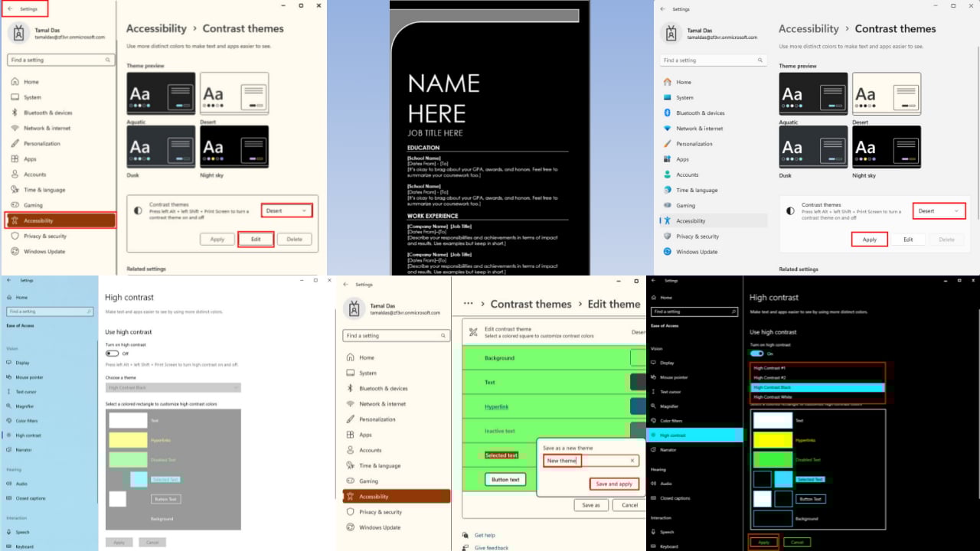Open the Desert theme dropdown in beige window
The height and width of the screenshot is (551, 980).
point(286,210)
